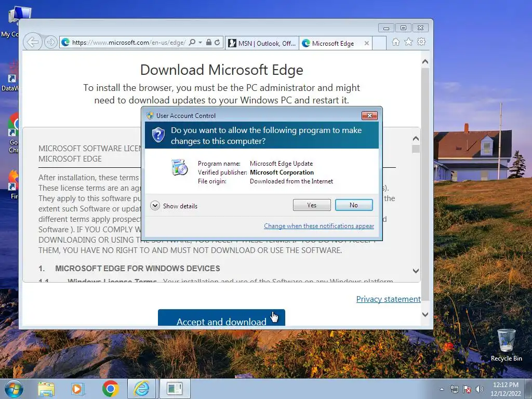Image resolution: width=532 pixels, height=399 pixels.
Task: Click Yes in User Account Control dialog
Action: point(312,205)
